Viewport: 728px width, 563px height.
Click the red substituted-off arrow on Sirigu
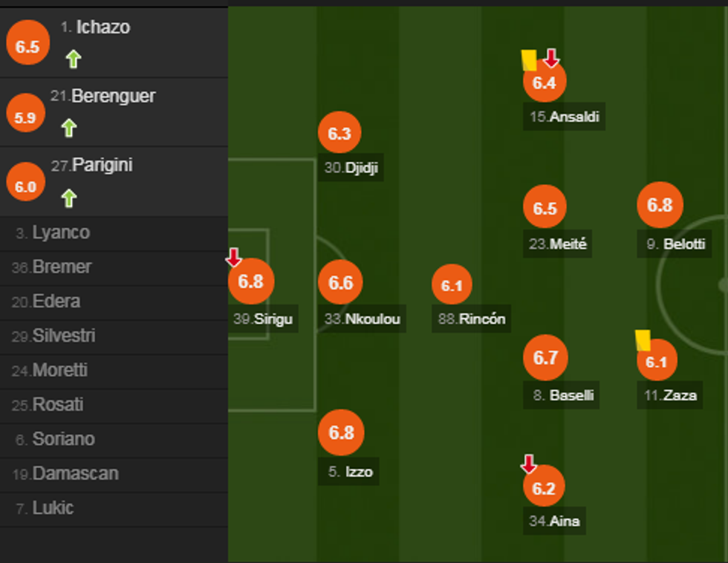[233, 258]
